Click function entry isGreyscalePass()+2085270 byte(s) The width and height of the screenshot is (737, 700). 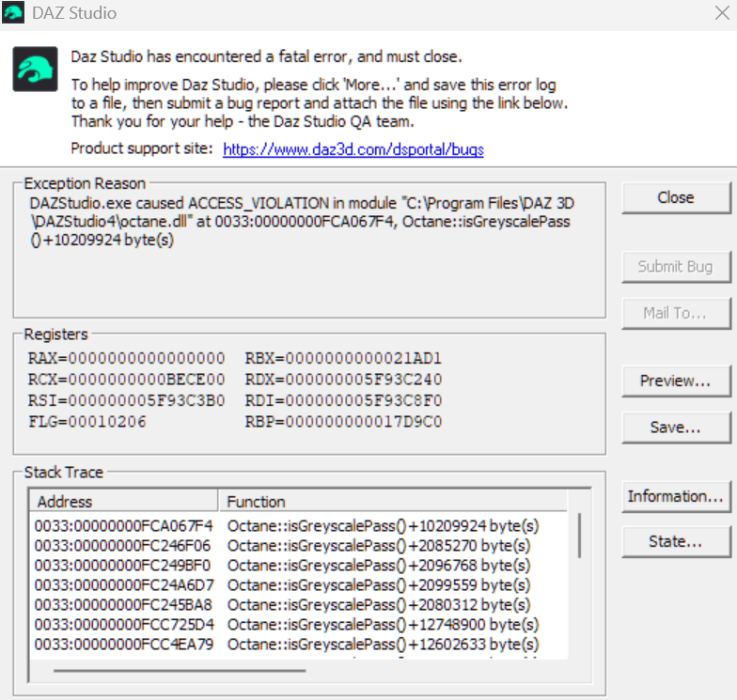[x=379, y=545]
